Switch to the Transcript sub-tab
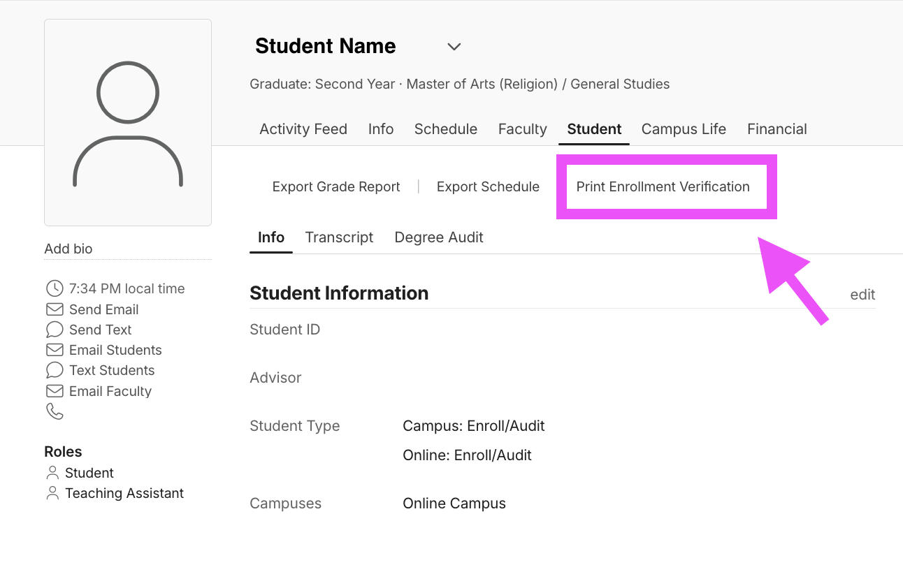This screenshot has height=588, width=903. 340,237
